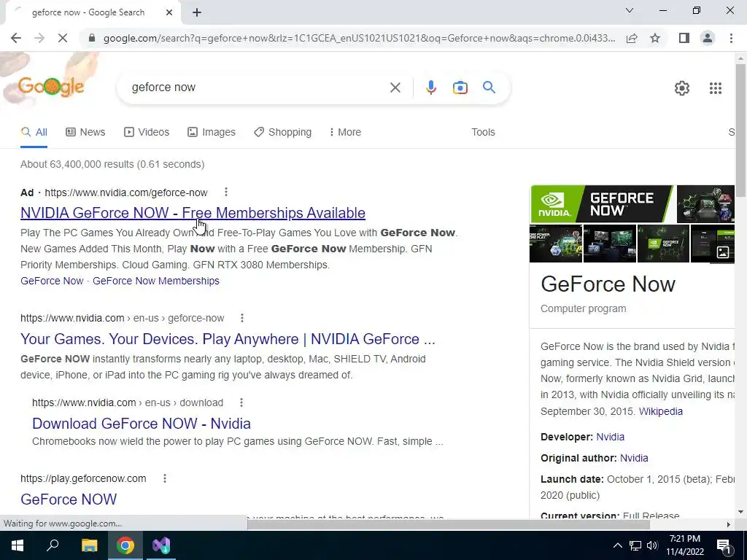The width and height of the screenshot is (747, 560).
Task: Go to Google homepage via logo
Action: tap(51, 87)
